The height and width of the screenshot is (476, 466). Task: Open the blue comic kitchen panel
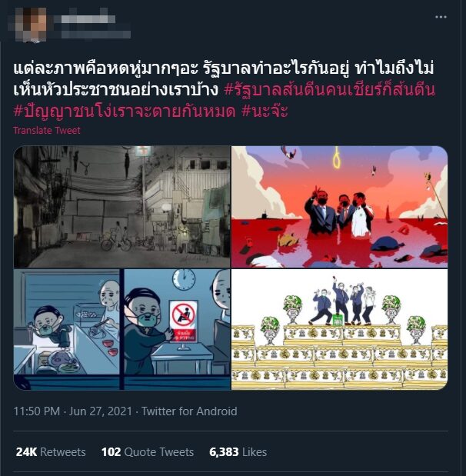[x=66, y=329]
